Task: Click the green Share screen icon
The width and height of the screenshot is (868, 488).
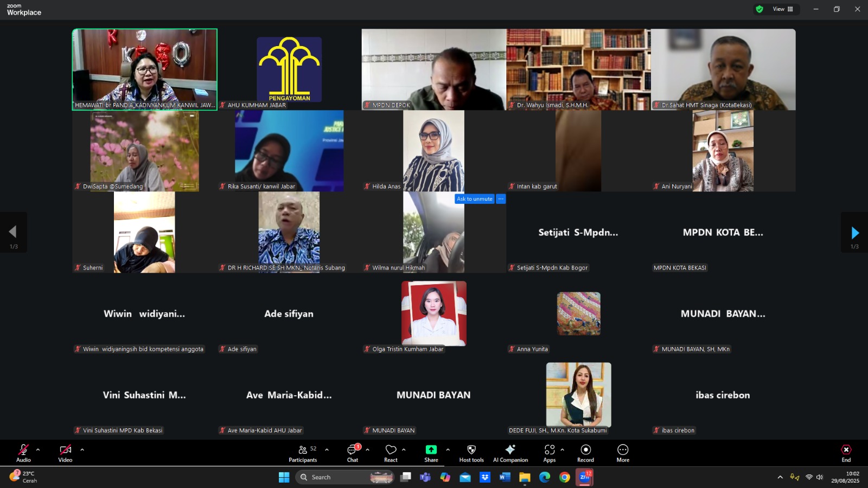Action: point(431,450)
